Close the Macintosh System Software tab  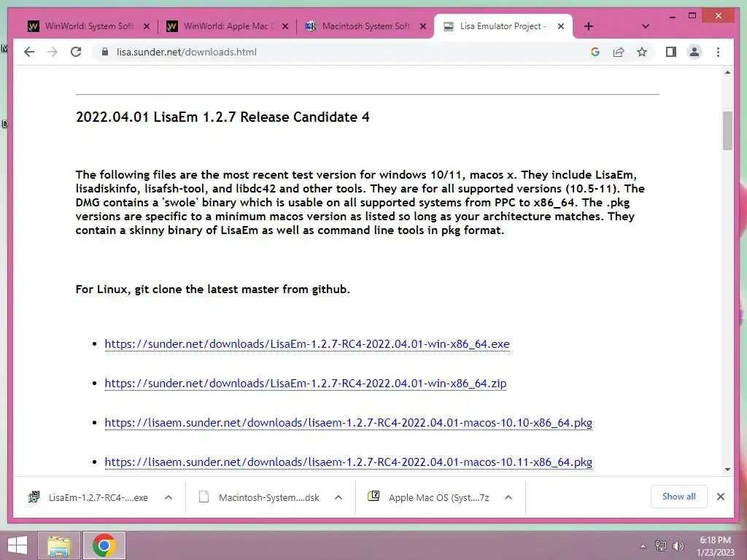point(423,27)
